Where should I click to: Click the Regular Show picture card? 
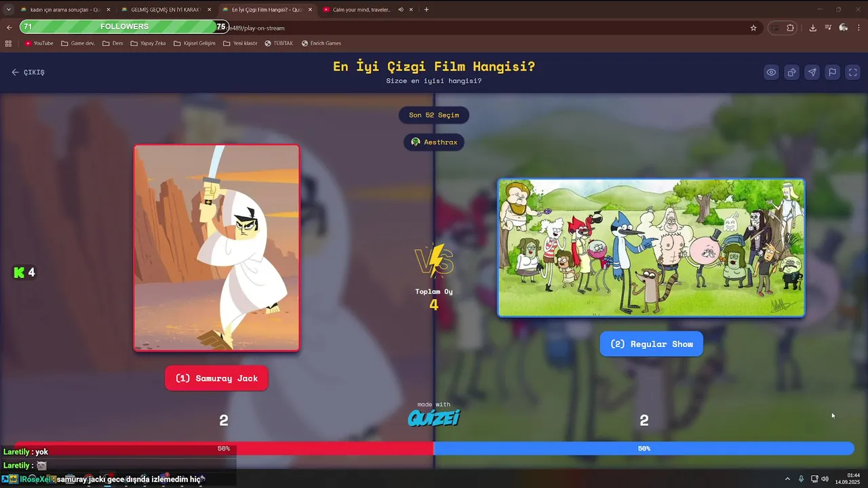coord(651,248)
